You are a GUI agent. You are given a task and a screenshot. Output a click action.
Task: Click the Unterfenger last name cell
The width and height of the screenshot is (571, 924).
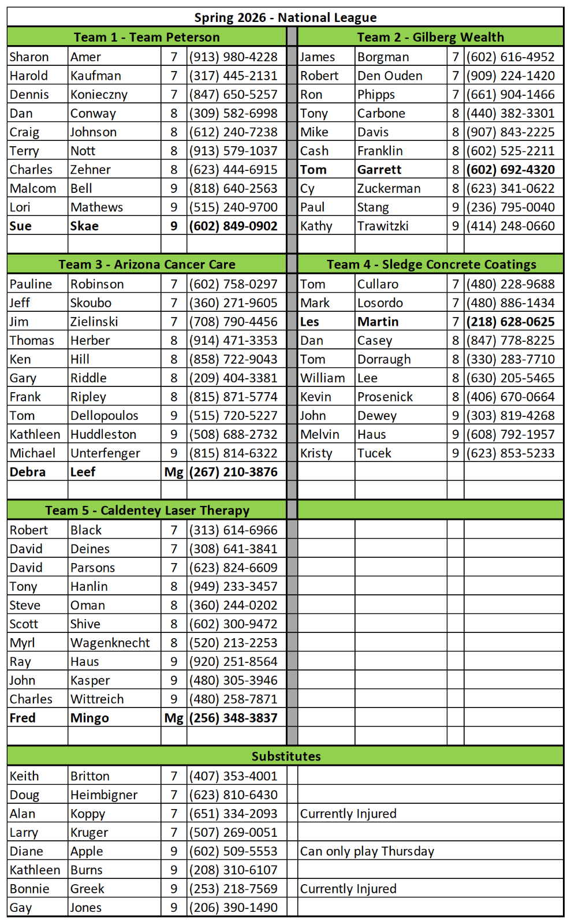pos(105,453)
